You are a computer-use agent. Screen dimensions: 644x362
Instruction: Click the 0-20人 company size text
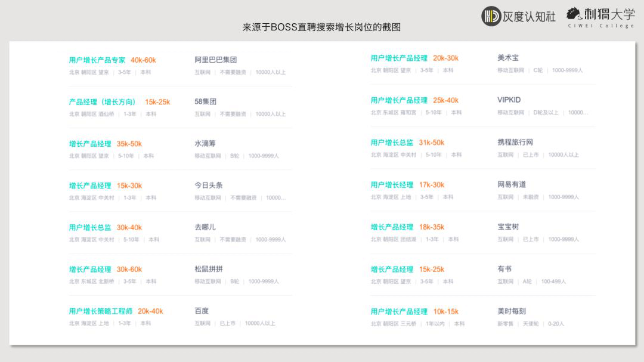pyautogui.click(x=556, y=324)
